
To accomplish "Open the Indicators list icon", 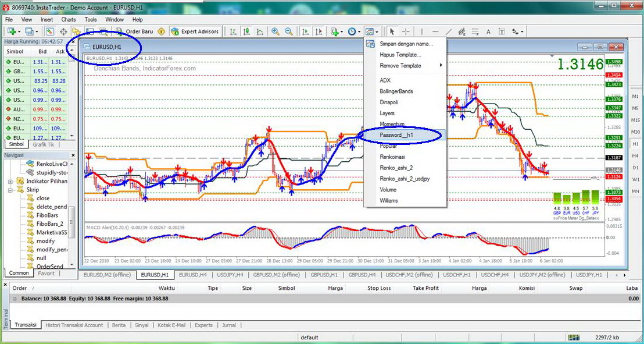I will pyautogui.click(x=334, y=31).
